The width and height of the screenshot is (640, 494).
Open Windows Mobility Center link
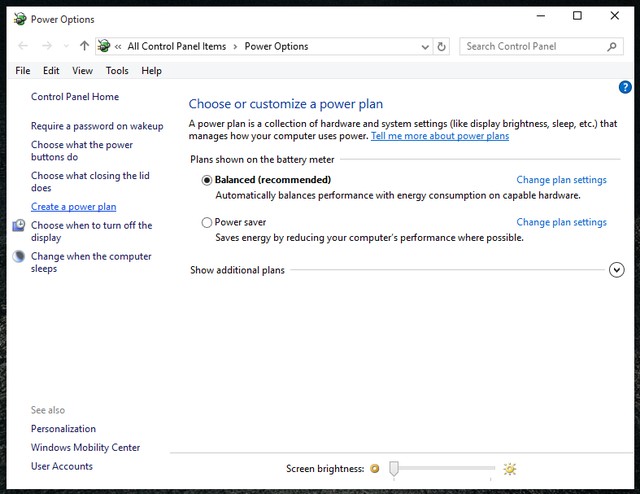85,447
